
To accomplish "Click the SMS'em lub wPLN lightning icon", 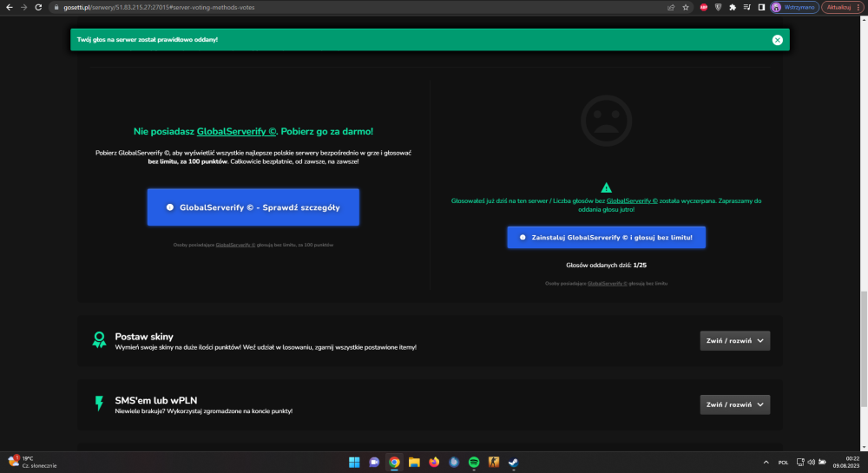I will pos(99,404).
